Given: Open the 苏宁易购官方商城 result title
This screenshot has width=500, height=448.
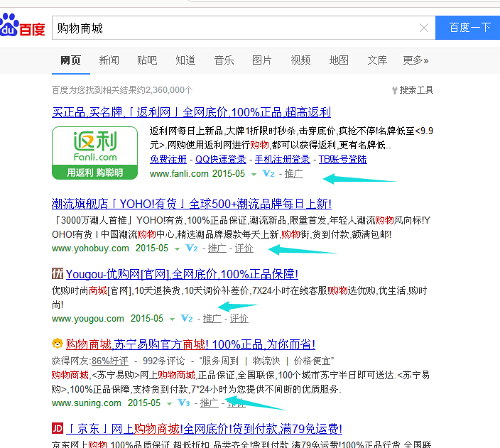Looking at the screenshot, I should (x=190, y=344).
